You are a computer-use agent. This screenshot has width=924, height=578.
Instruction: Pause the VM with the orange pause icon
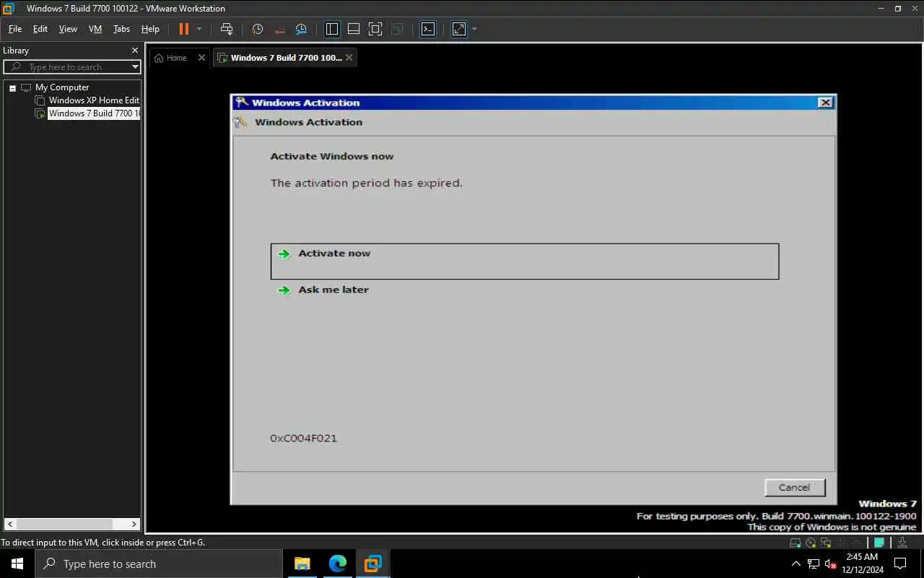click(x=183, y=29)
